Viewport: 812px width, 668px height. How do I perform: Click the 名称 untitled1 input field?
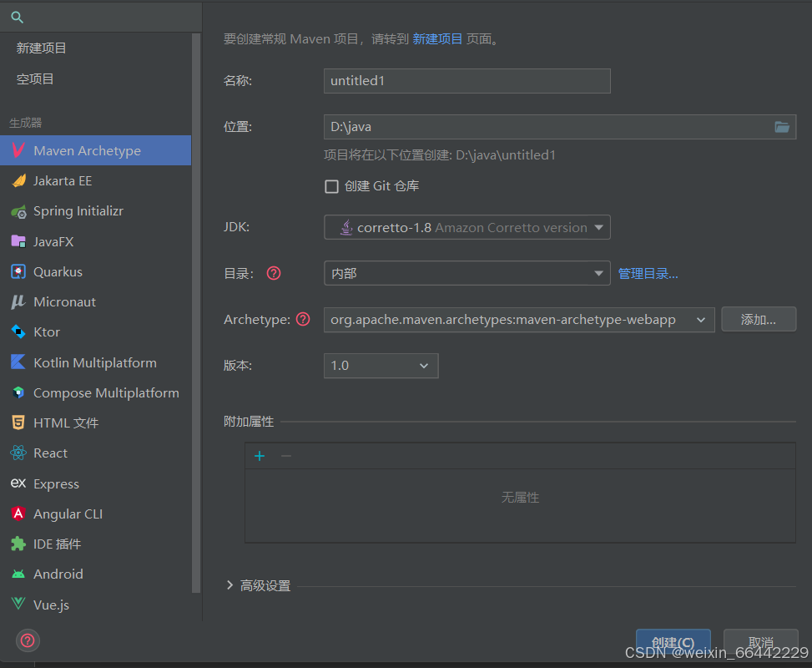467,81
